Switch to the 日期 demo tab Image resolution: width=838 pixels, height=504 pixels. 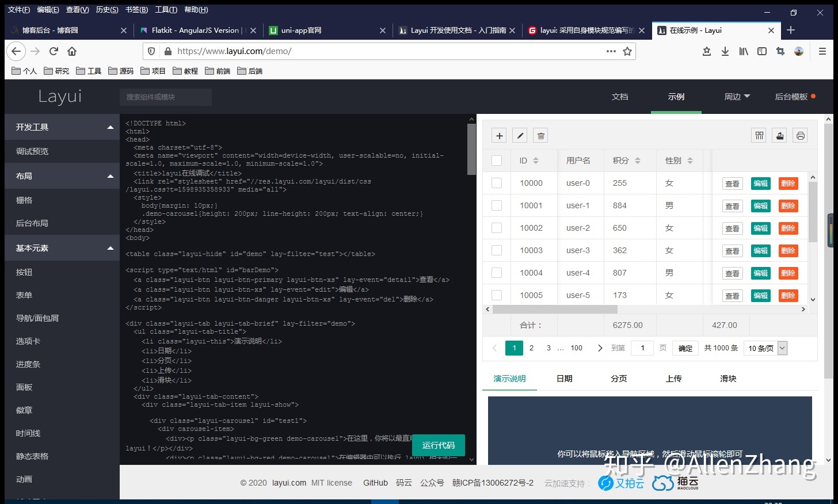tap(563, 378)
